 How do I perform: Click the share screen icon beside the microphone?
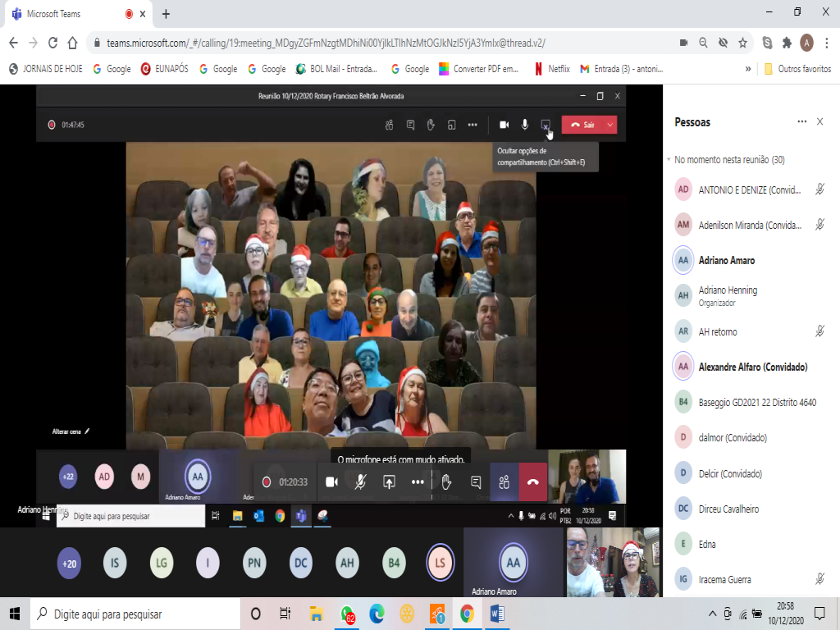546,125
